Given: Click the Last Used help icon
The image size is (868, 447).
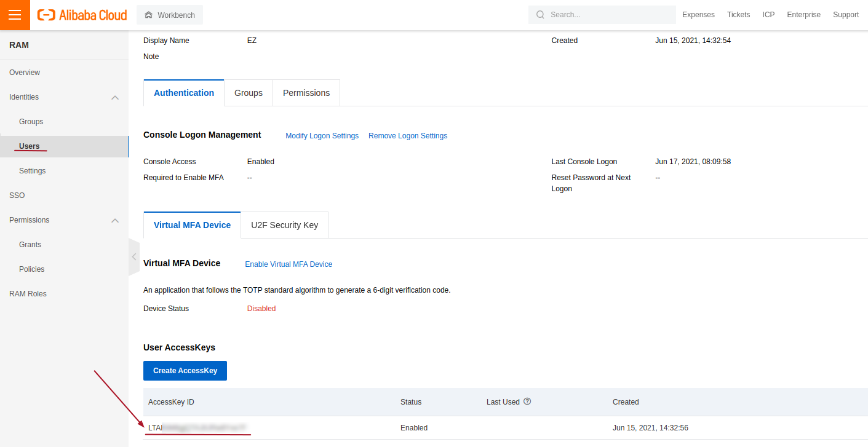Looking at the screenshot, I should 527,402.
